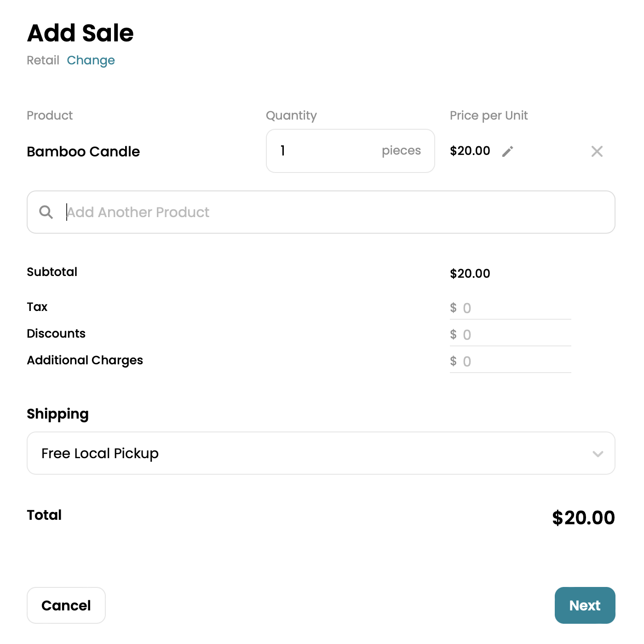Click the pencil icon to edit price
Screen dimensions: 644x644
pos(507,151)
